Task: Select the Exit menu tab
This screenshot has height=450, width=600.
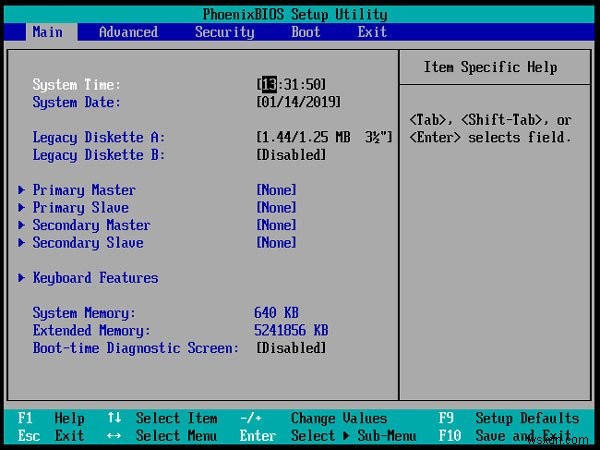Action: (x=372, y=32)
